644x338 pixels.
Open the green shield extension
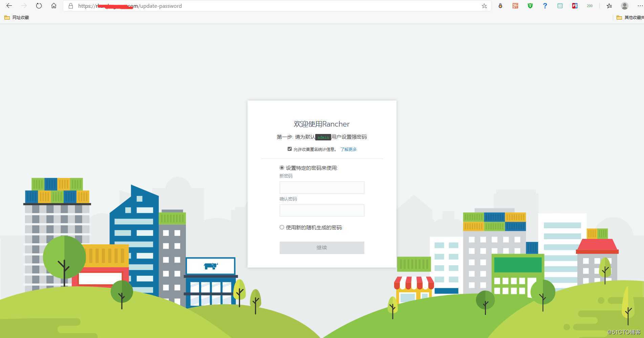(530, 6)
